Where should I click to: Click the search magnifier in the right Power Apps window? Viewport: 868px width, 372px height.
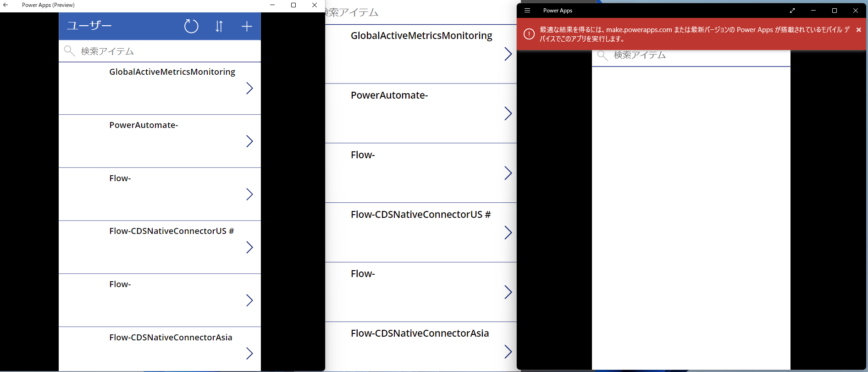[x=603, y=56]
